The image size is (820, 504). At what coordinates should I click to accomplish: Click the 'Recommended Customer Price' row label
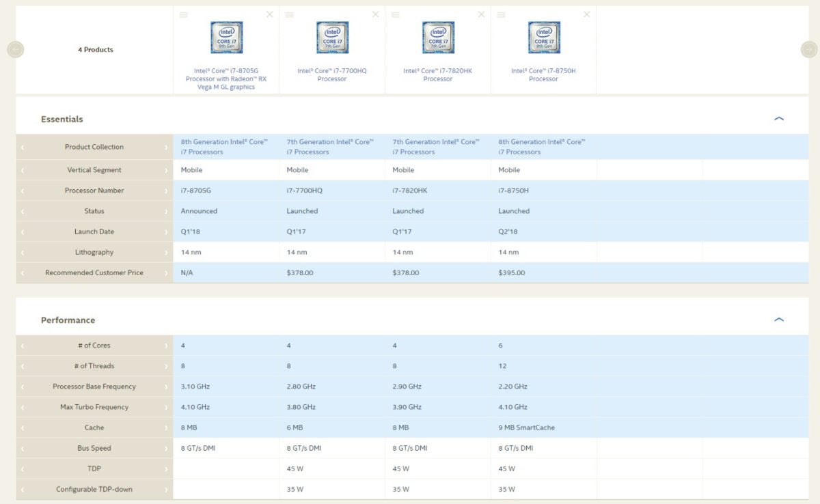94,272
